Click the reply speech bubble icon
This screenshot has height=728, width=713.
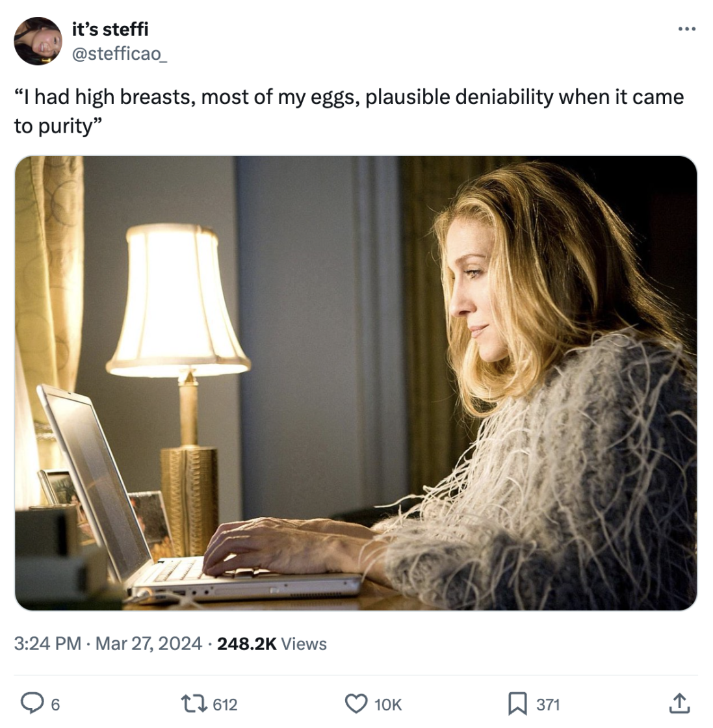pyautogui.click(x=31, y=703)
